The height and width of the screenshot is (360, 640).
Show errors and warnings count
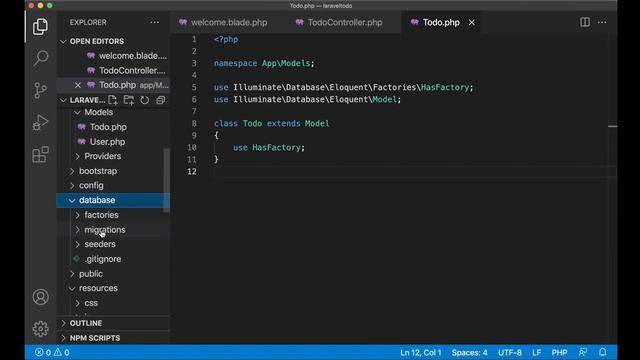coord(52,352)
